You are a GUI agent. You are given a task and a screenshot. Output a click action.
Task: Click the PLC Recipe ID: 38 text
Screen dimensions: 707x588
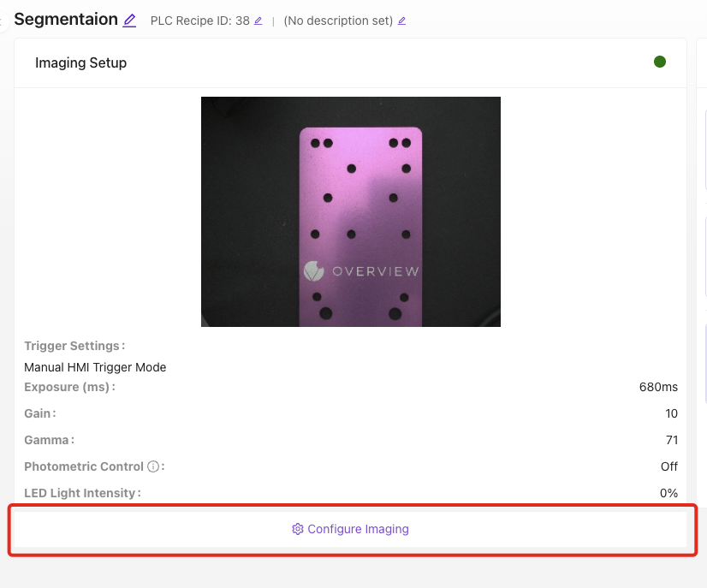[199, 21]
